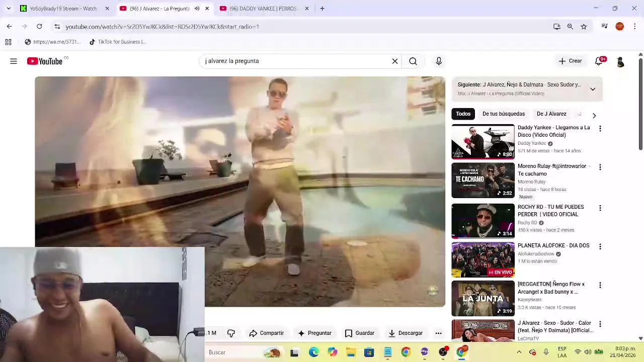The image size is (644, 362).
Task: Close the J Alvarez La Pregunta tab
Action: (207, 9)
